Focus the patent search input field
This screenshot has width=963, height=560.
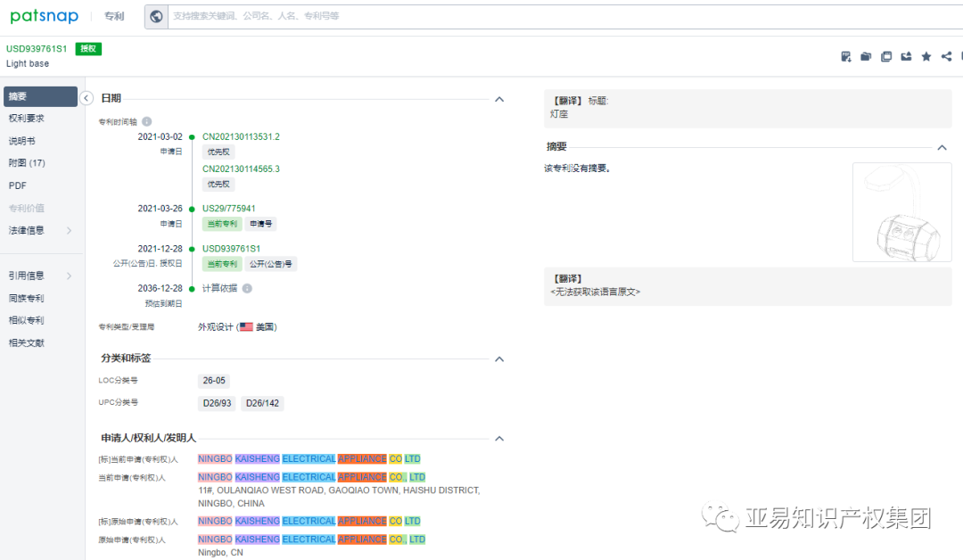click(x=565, y=17)
